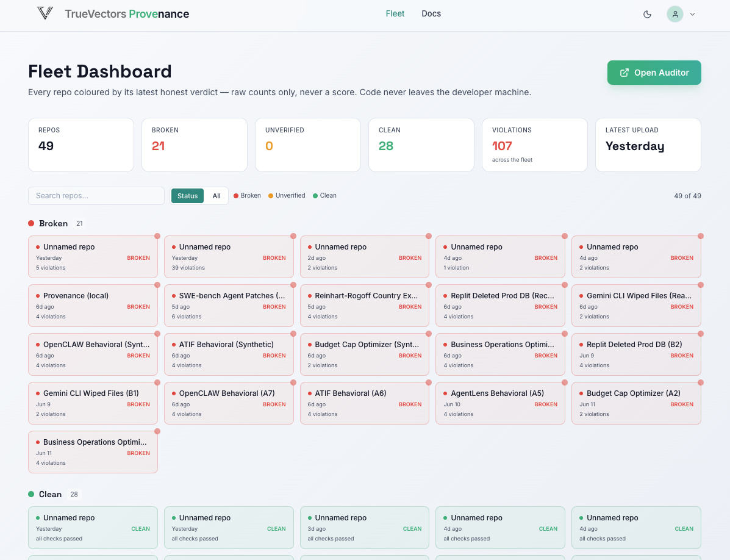Open the user avatar menu
This screenshot has width=730, height=560.
(x=675, y=14)
